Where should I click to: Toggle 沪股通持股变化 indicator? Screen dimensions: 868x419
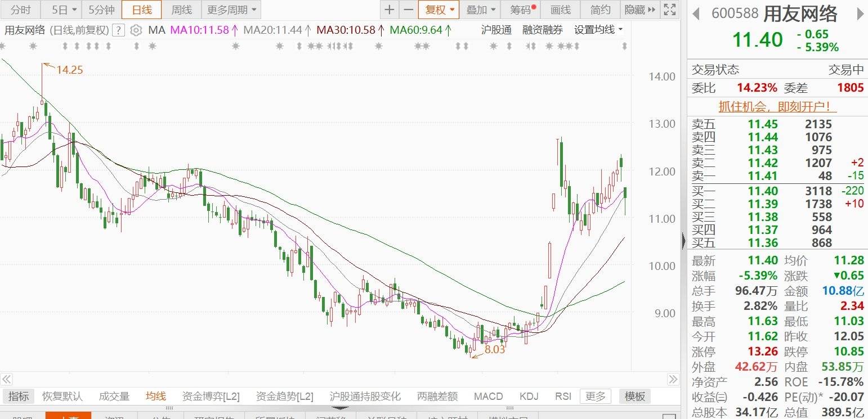point(365,397)
